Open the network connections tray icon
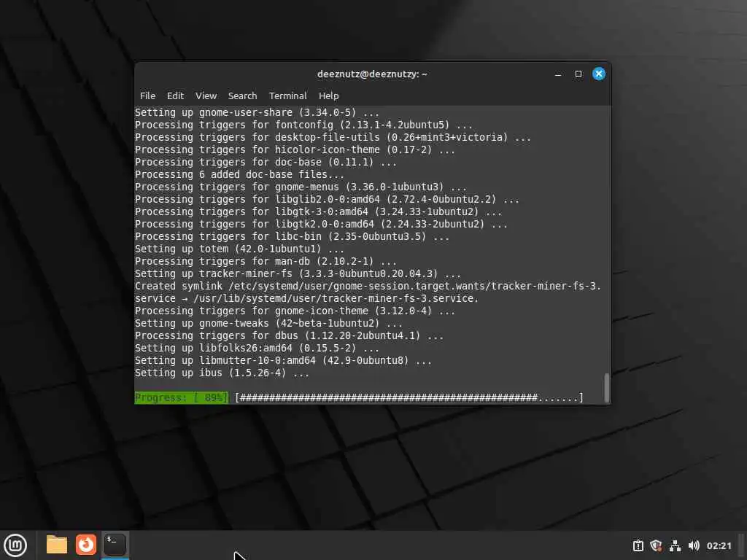 [x=675, y=545]
